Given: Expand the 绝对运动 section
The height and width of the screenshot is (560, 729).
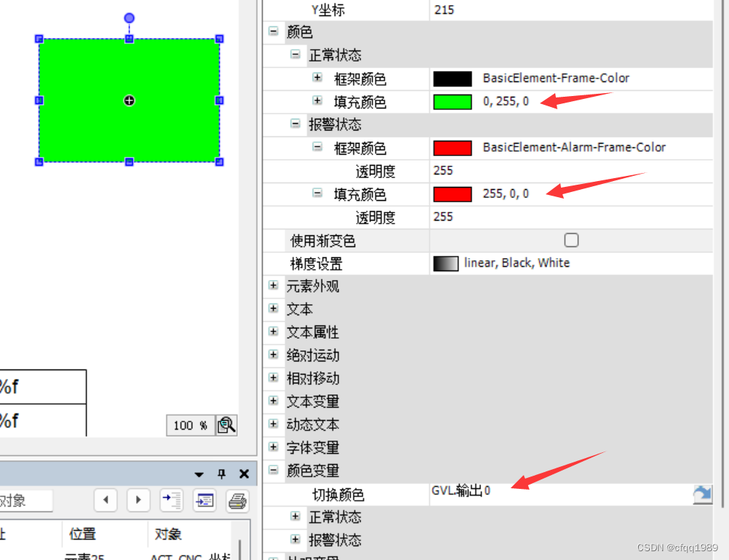Looking at the screenshot, I should coord(273,355).
